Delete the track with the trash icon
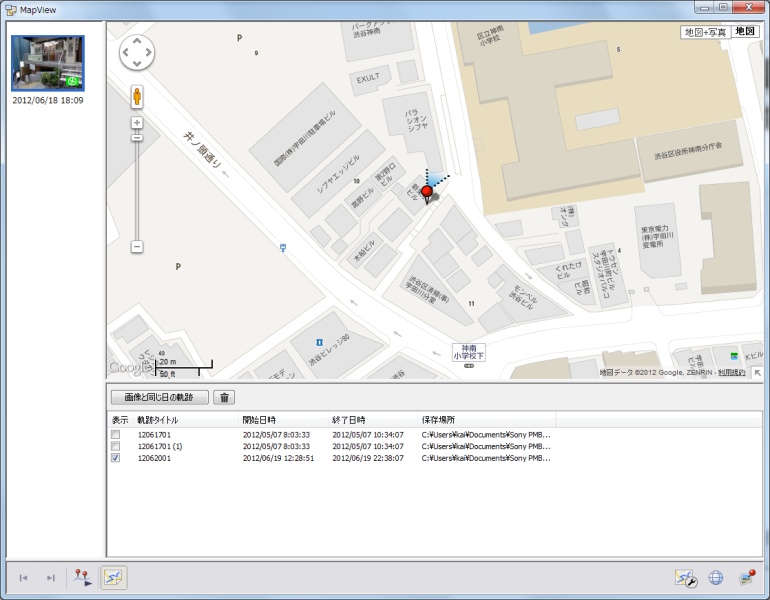Image resolution: width=770 pixels, height=600 pixels. click(224, 397)
